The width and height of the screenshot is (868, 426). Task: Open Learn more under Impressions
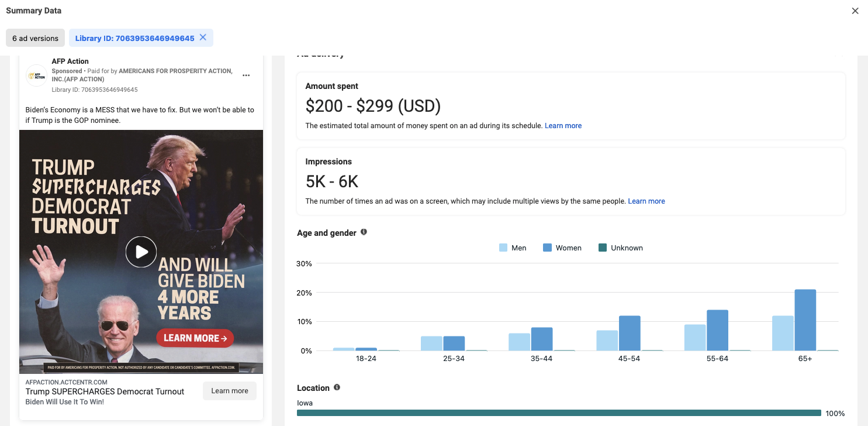[x=646, y=201]
